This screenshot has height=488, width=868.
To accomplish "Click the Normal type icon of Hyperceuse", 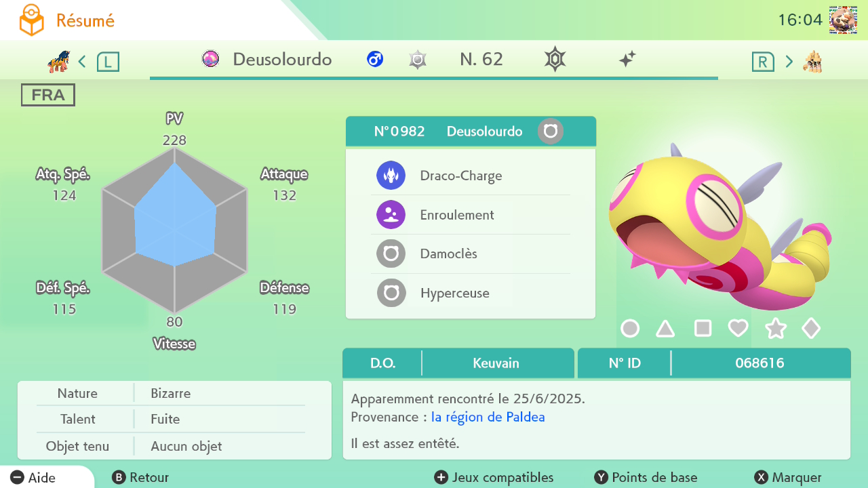I will tap(391, 293).
